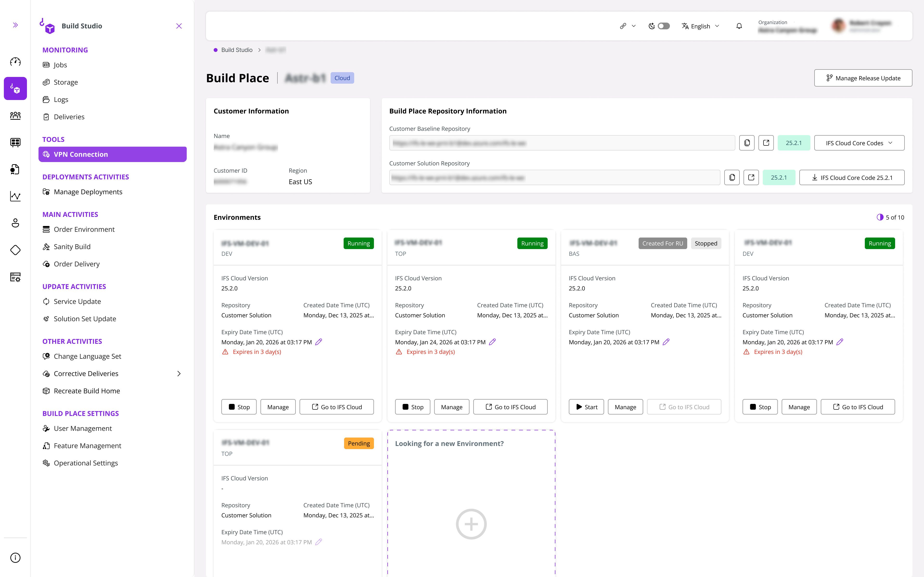924x577 pixels.
Task: Open the certificate document icon in sidebar
Action: [x=15, y=169]
